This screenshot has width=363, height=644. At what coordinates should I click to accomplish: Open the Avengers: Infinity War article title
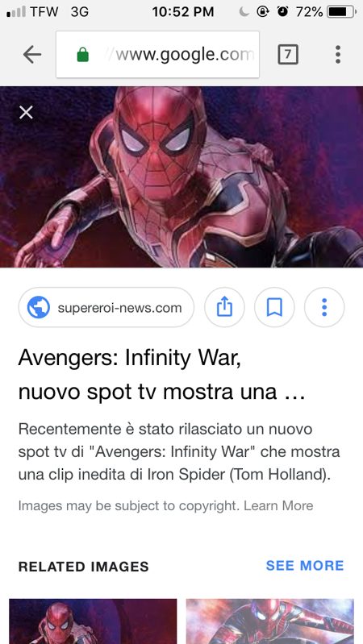point(161,375)
